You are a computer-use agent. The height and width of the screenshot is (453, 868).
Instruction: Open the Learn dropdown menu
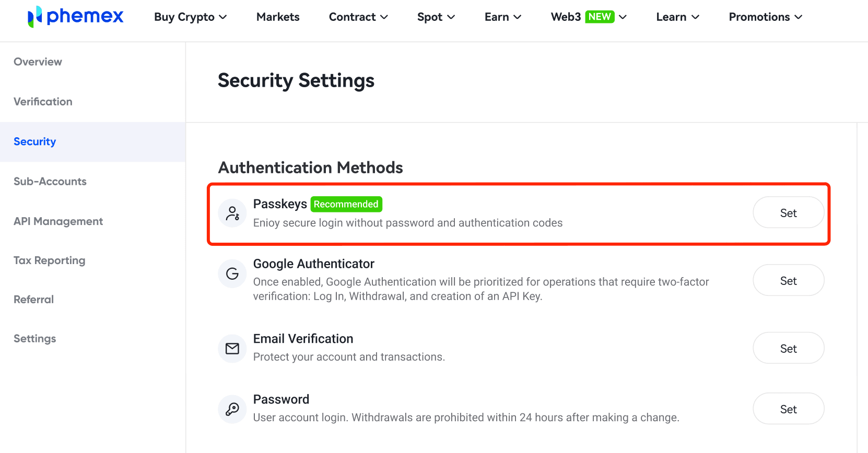click(677, 17)
